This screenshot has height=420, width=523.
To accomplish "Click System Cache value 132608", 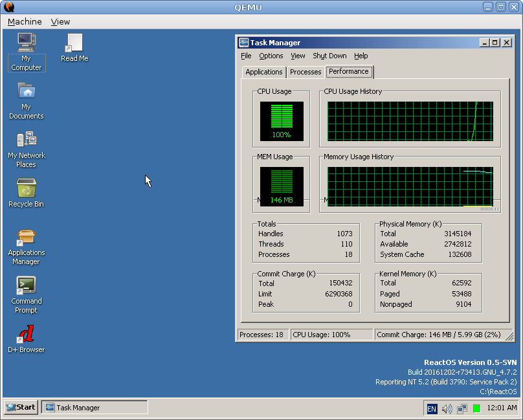I will pyautogui.click(x=460, y=254).
